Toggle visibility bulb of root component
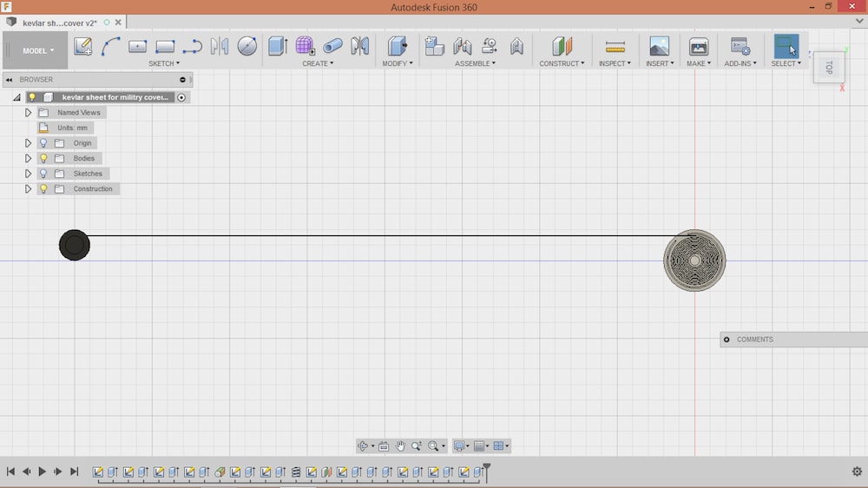Image resolution: width=868 pixels, height=488 pixels. (x=32, y=97)
